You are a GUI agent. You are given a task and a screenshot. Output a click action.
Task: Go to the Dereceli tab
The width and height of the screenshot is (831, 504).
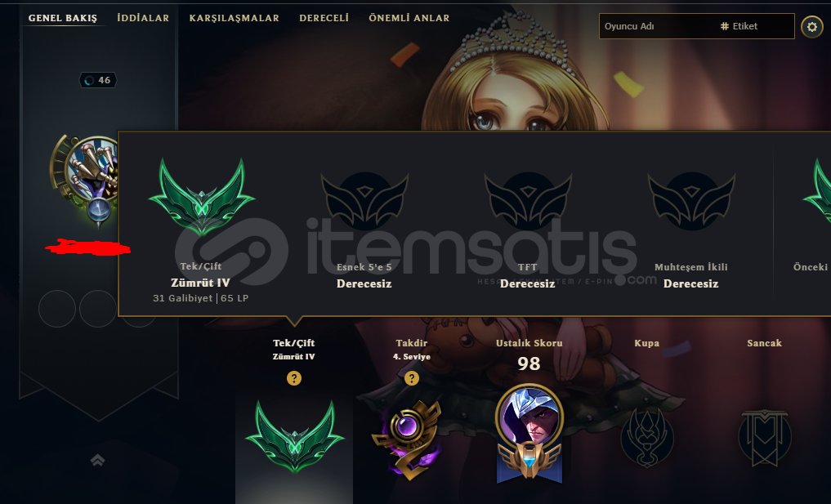(x=324, y=18)
